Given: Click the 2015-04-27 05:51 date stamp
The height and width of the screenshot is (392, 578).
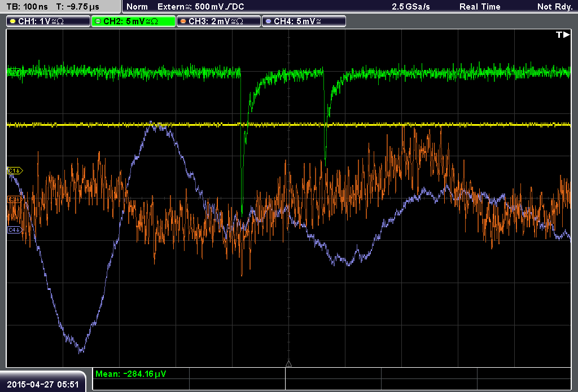Looking at the screenshot, I should (x=43, y=384).
